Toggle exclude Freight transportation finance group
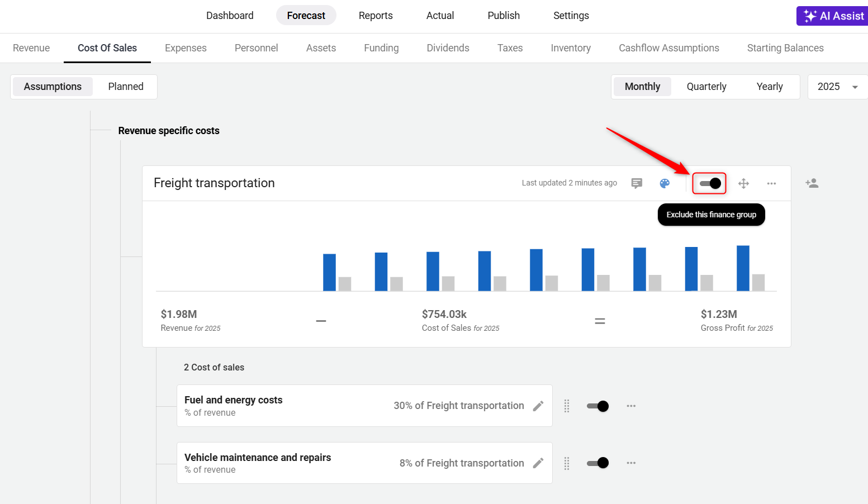The image size is (868, 504). point(710,183)
